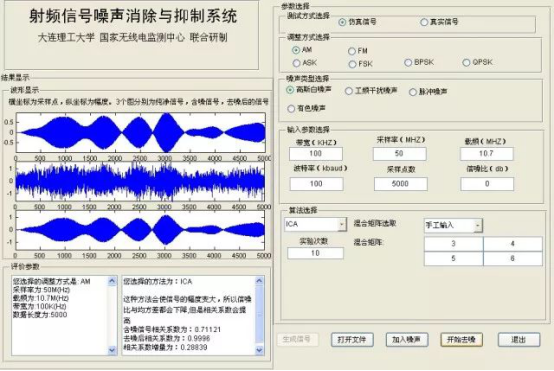
Task: Click the 打开文件 button
Action: coord(352,340)
